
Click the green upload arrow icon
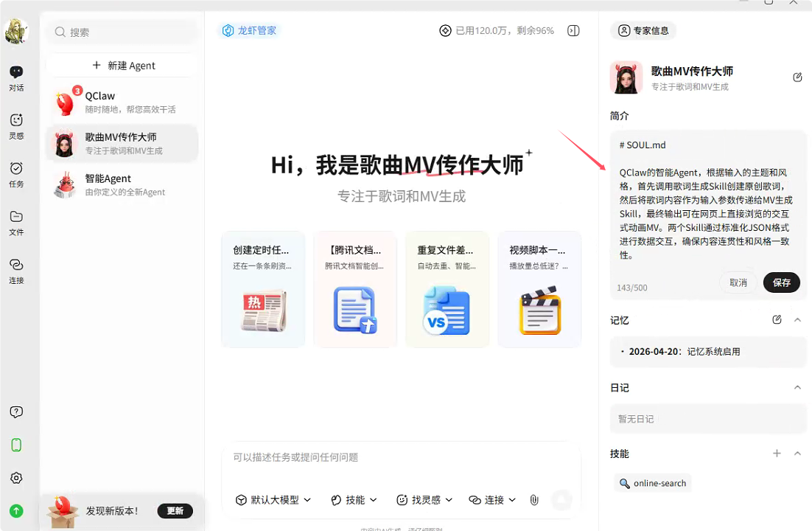click(16, 511)
